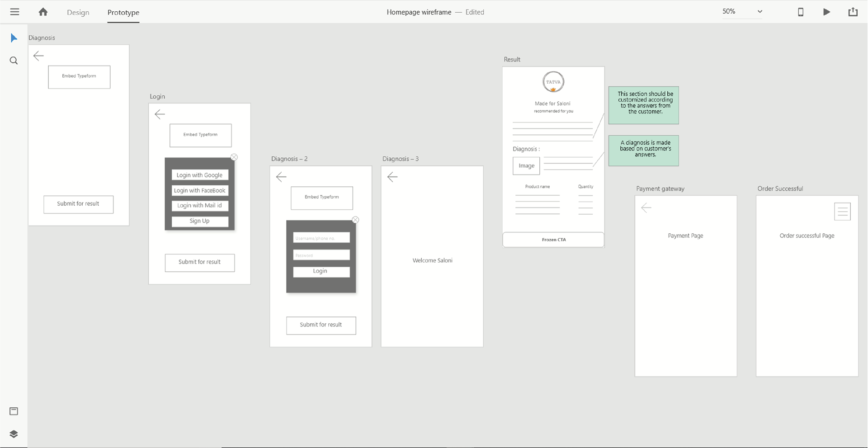The image size is (868, 448).
Task: Switch to the Design tab
Action: coord(78,12)
